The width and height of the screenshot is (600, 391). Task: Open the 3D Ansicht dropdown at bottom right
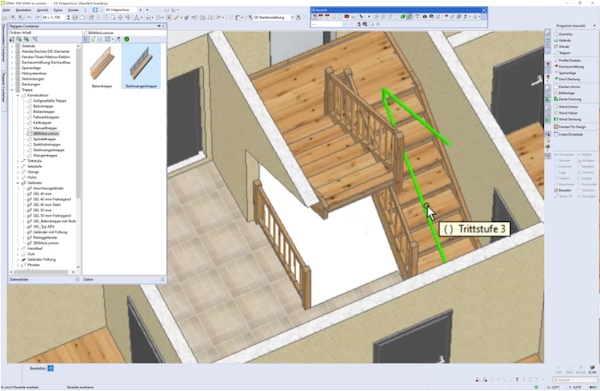point(574,380)
